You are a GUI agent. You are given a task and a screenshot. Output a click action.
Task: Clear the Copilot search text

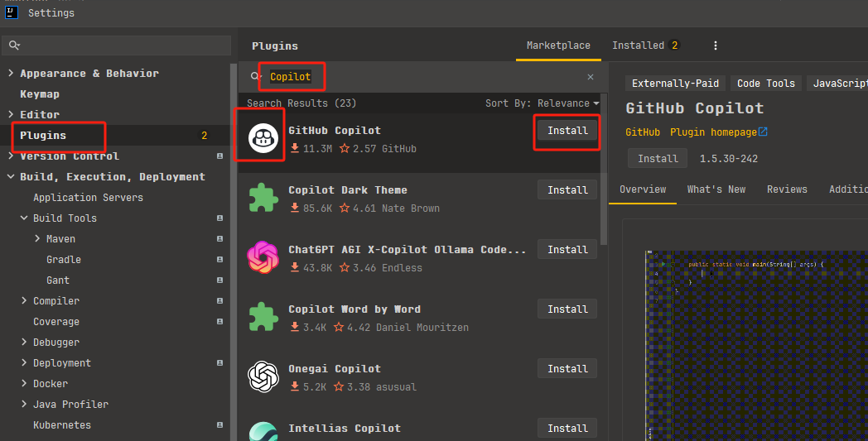[591, 77]
